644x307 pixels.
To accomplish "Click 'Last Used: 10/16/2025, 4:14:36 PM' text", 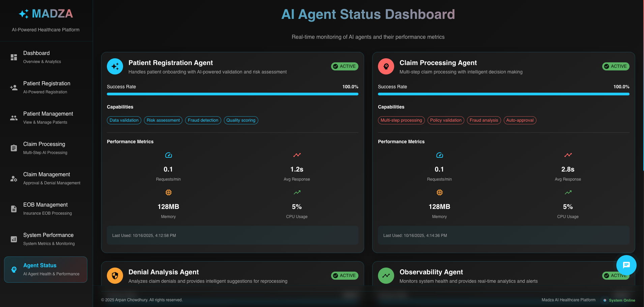I will pos(415,236).
